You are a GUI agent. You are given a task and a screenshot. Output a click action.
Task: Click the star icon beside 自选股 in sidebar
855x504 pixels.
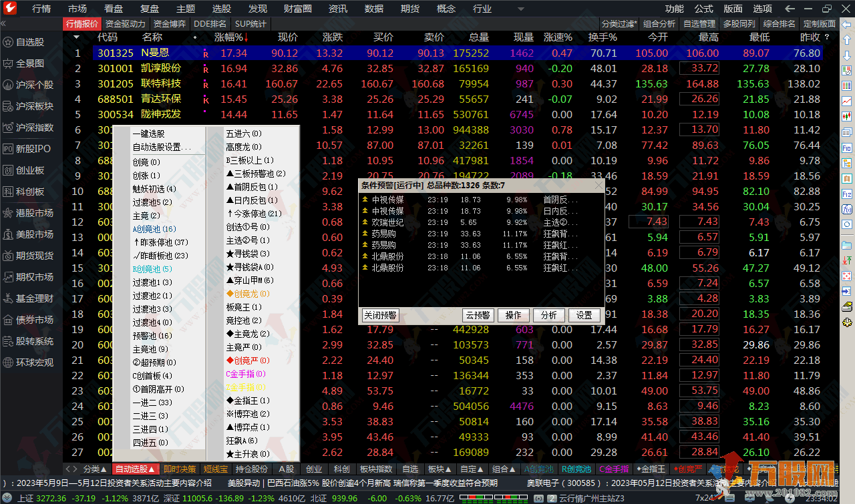[x=8, y=42]
